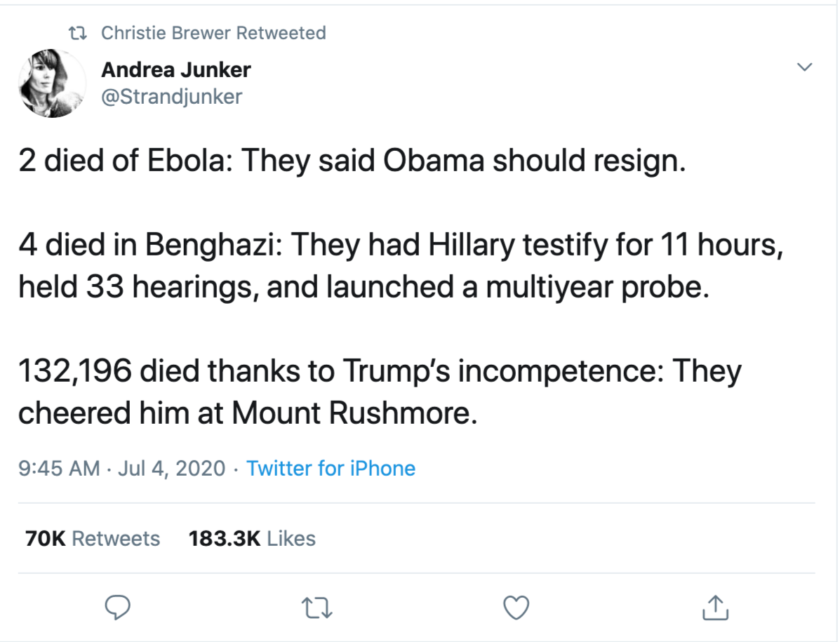Screen dimensions: 840x642
Task: Click the Andrea Junker display name
Action: click(175, 69)
